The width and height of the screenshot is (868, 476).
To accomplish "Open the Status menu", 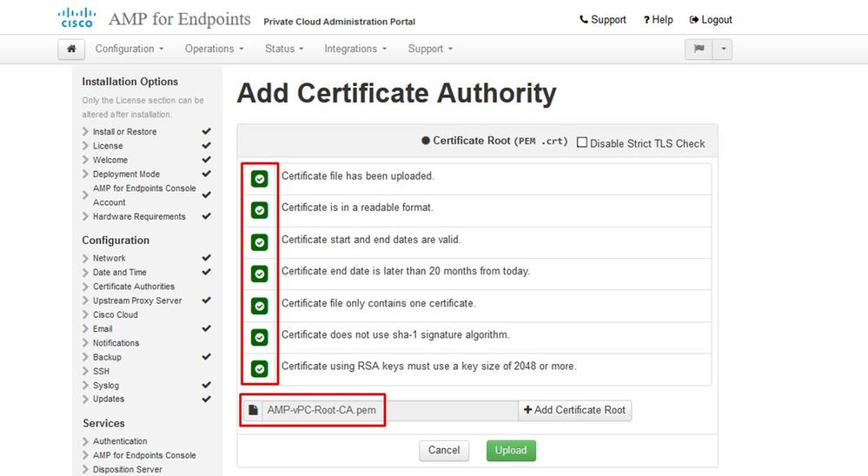I will click(284, 49).
